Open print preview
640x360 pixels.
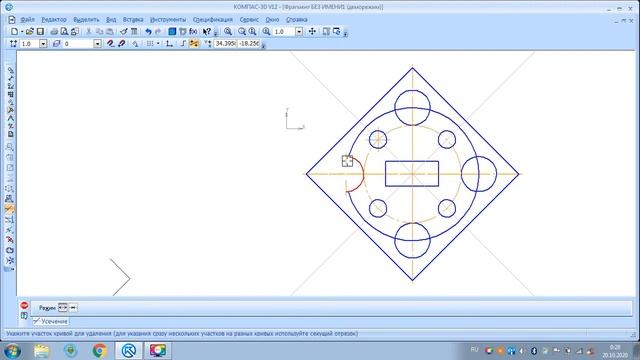64,31
